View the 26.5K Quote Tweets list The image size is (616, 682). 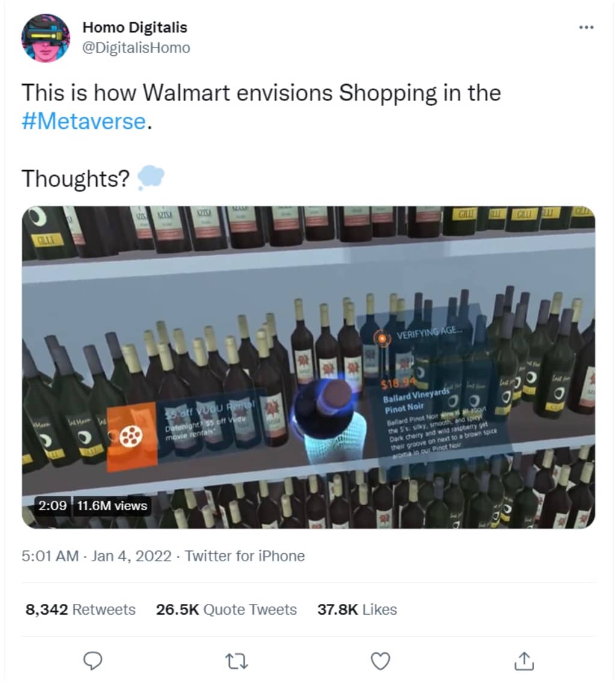coord(226,609)
